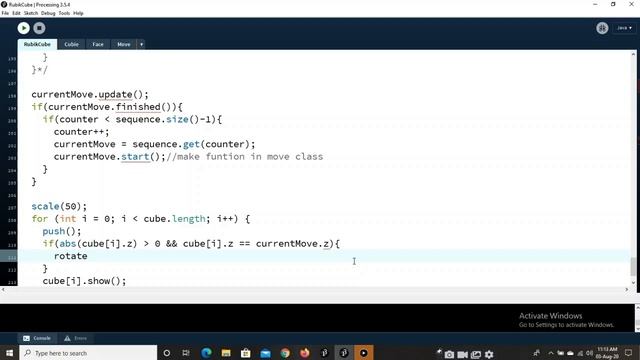Open Cortana from the taskbar
Viewport: 640px width, 360px height.
[167, 353]
